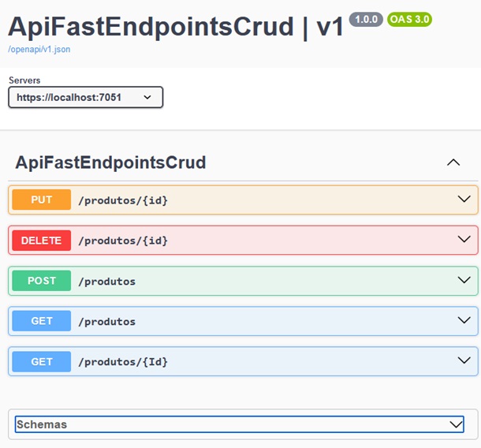The image size is (481, 448).
Task: Click the Schemas section label
Action: pos(42,424)
